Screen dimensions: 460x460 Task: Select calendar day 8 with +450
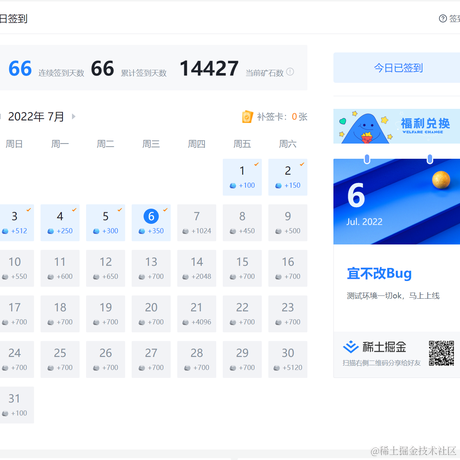pyautogui.click(x=242, y=223)
